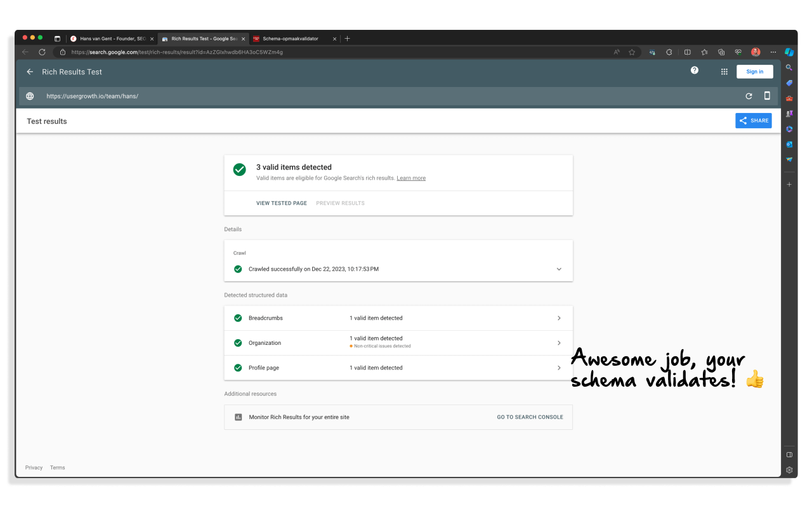Click the Breadcrumbs green check icon

[x=238, y=318]
